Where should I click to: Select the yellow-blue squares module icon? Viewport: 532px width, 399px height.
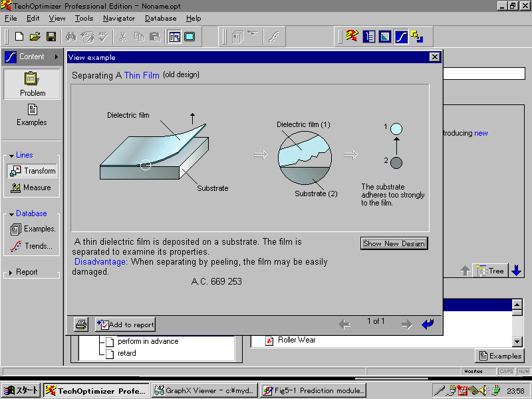[x=417, y=37]
